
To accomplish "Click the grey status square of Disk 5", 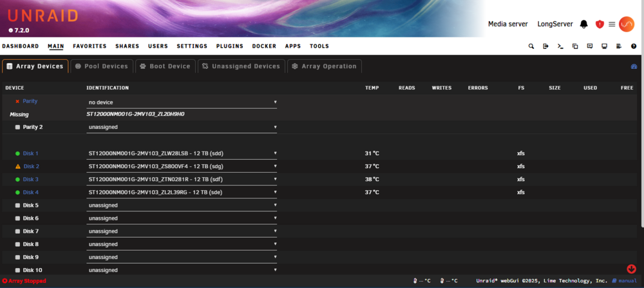I will click(17, 206).
